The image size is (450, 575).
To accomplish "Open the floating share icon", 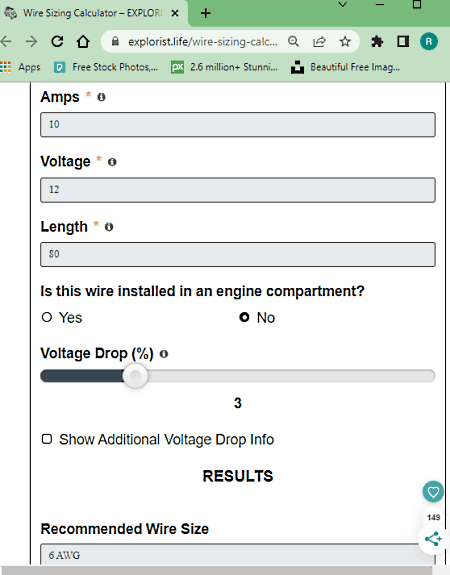I will [433, 539].
